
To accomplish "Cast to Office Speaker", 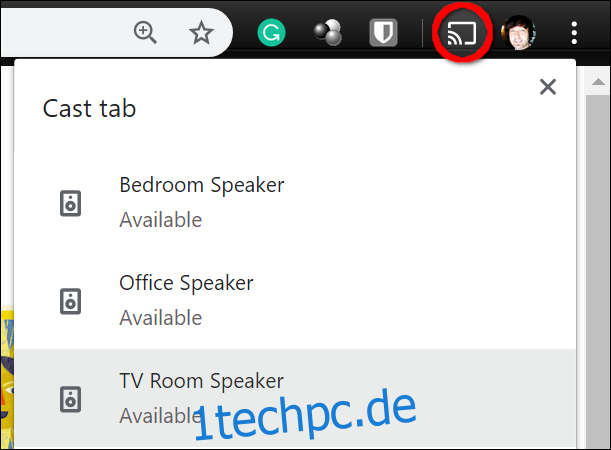I will (295, 300).
